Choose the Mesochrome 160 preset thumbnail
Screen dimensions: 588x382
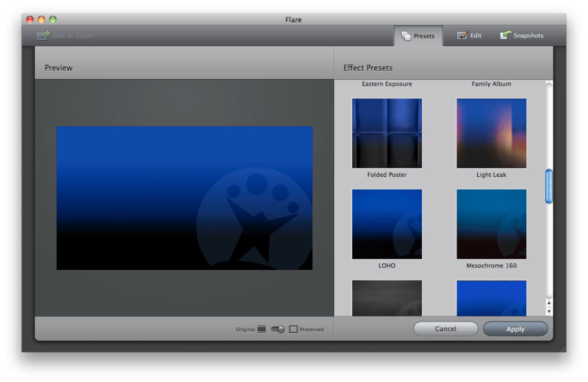491,224
